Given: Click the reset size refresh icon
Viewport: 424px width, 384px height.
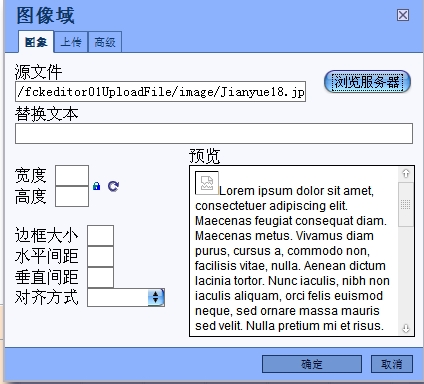Looking at the screenshot, I should pos(113,186).
